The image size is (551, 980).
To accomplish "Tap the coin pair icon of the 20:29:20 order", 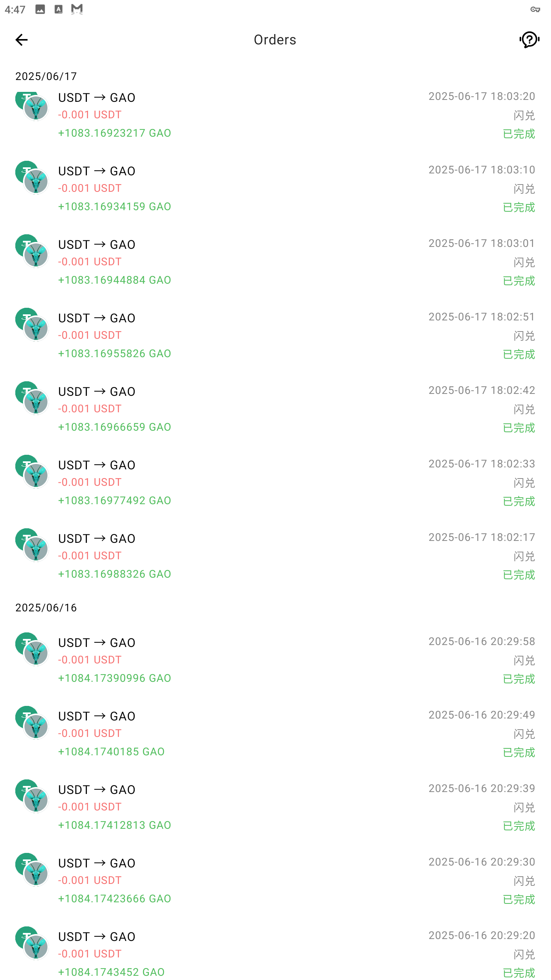I will [32, 943].
